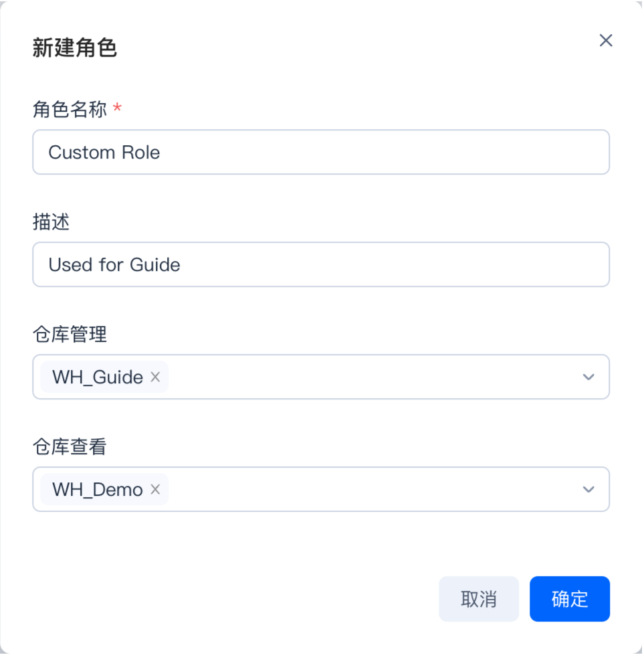Viewport: 644px width, 655px height.
Task: Close the 新建角色 dialog with X icon
Action: pyautogui.click(x=606, y=41)
